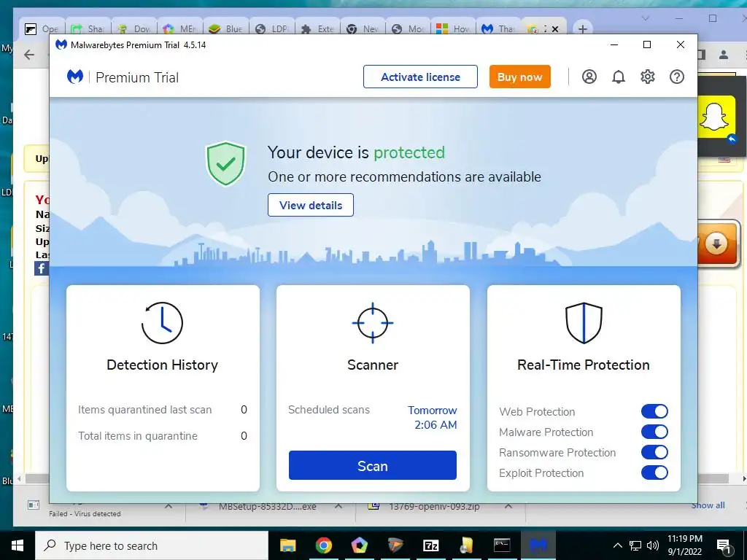Toggle Web Protection switch
This screenshot has width=747, height=560.
[x=654, y=411]
